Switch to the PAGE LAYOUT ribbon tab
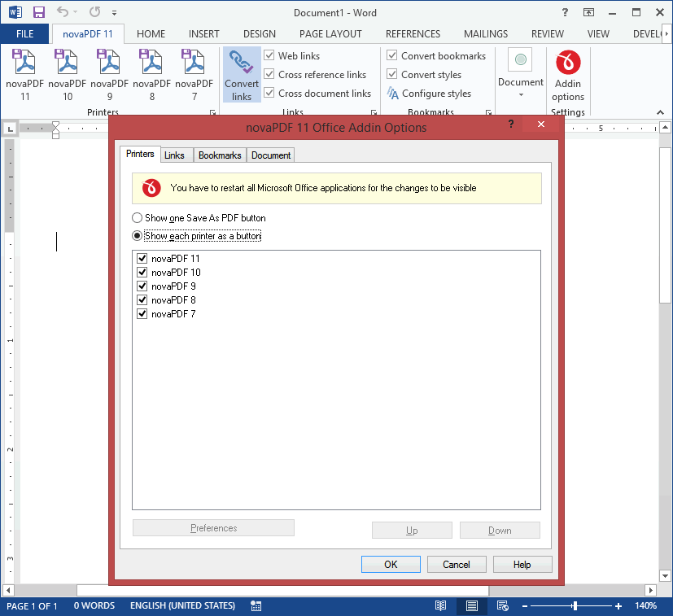The image size is (673, 616). click(x=330, y=34)
